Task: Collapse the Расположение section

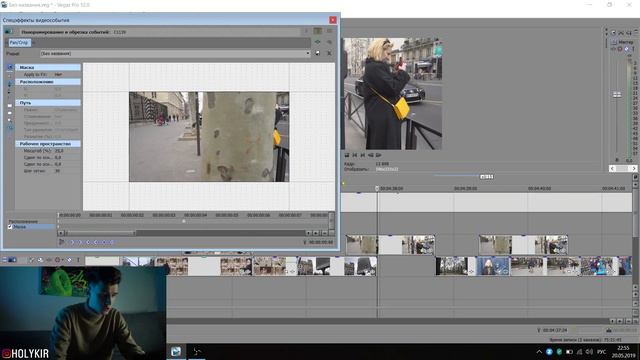Action: pos(48,82)
